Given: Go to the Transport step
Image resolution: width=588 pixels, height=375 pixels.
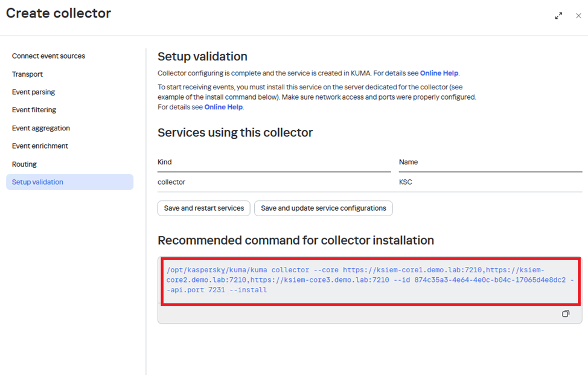Looking at the screenshot, I should coord(27,74).
